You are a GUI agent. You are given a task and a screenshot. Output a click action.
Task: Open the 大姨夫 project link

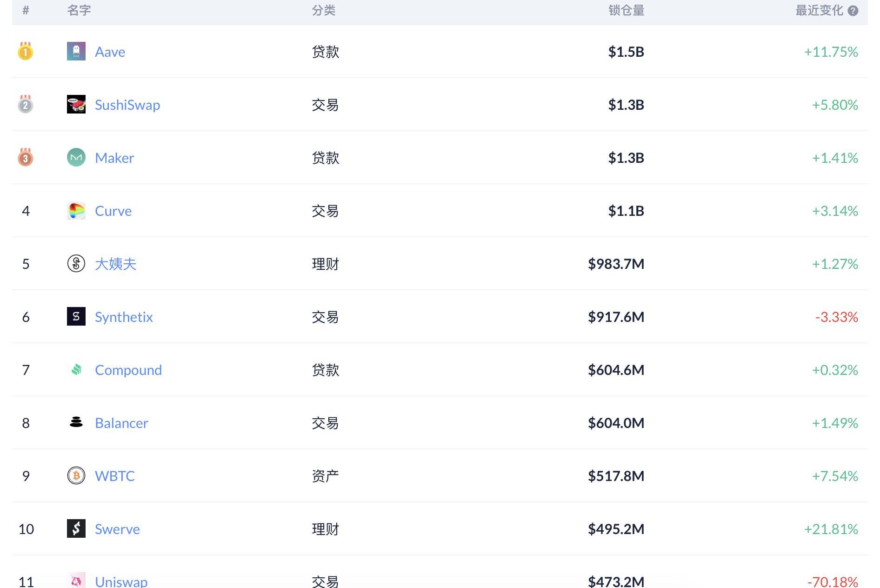click(115, 264)
